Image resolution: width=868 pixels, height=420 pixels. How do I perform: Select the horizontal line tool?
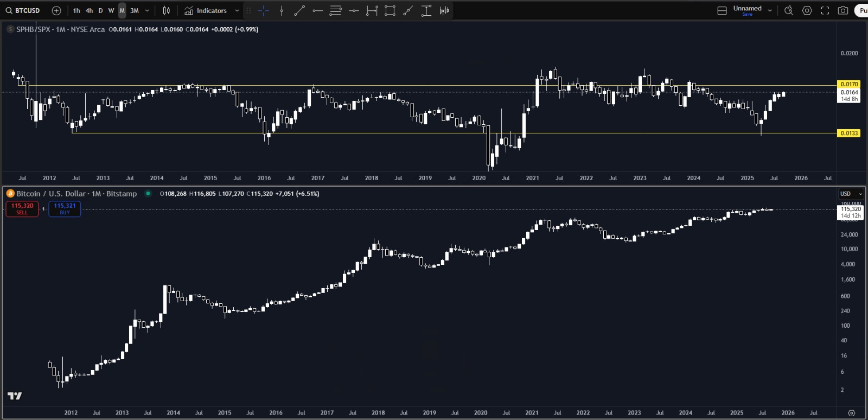[x=354, y=10]
